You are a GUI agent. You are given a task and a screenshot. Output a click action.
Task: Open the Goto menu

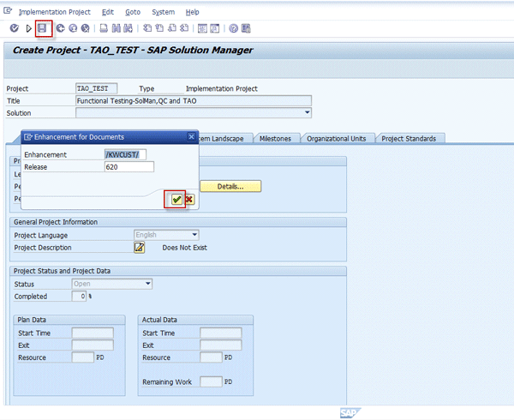pyautogui.click(x=133, y=12)
